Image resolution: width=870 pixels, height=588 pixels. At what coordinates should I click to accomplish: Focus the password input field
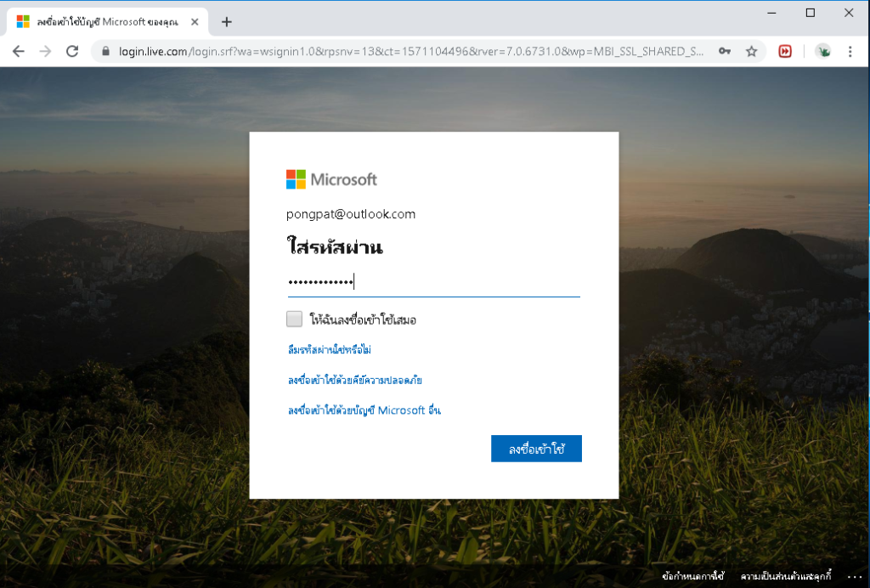coord(434,282)
